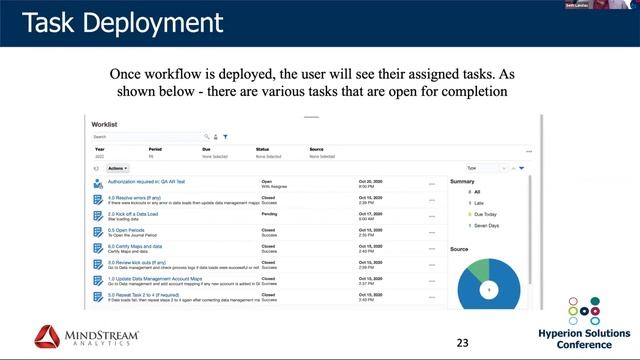This screenshot has width=640, height=360.
Task: Click task icon for 0.5 Open Periods
Action: (98, 232)
